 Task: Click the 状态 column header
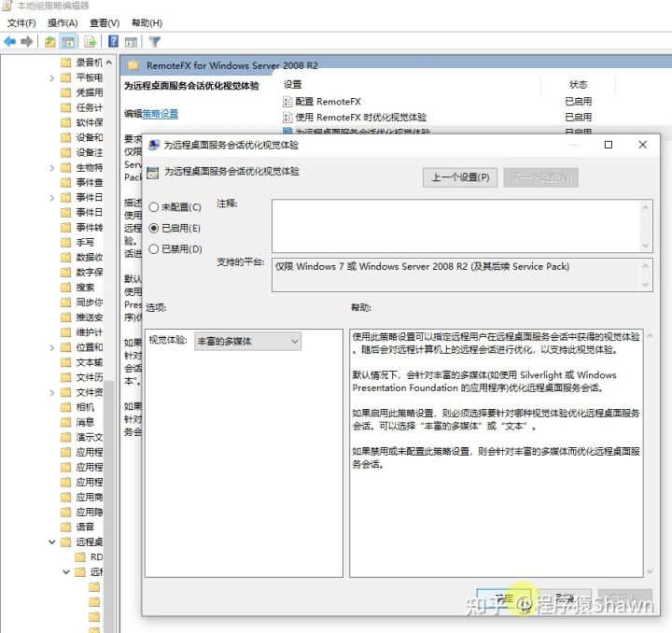click(x=578, y=84)
